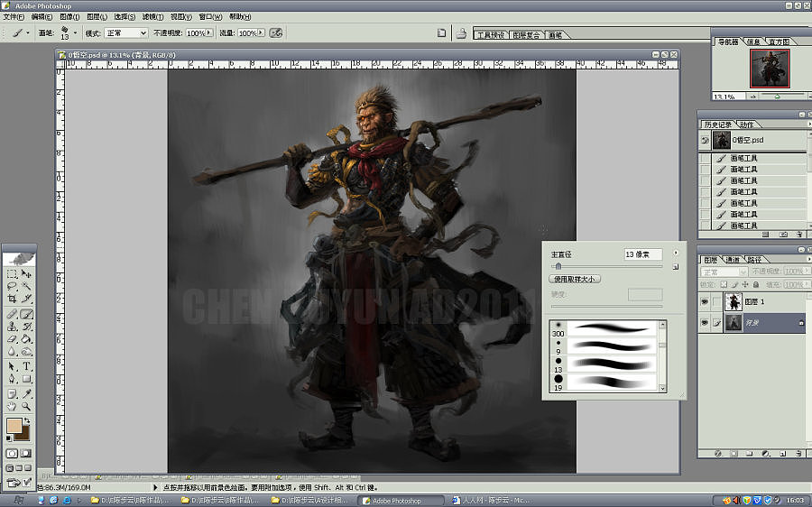Click the foreground color swatch

tap(14, 426)
